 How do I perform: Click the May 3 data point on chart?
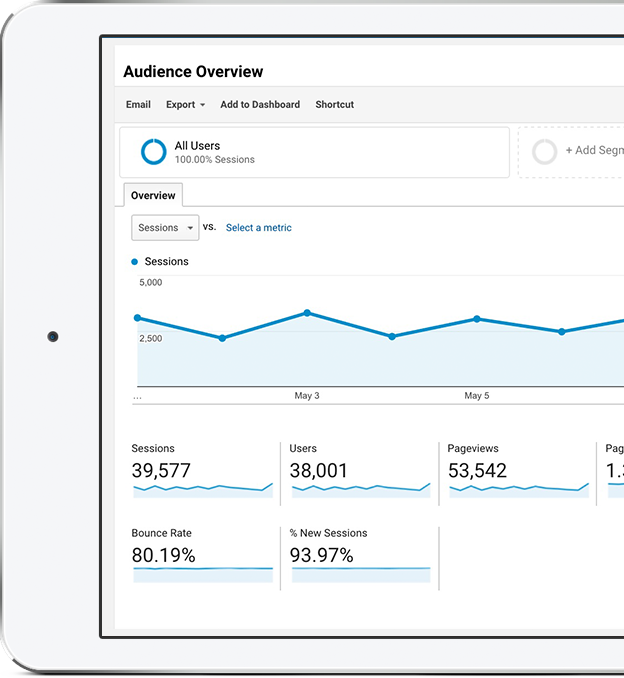point(307,313)
